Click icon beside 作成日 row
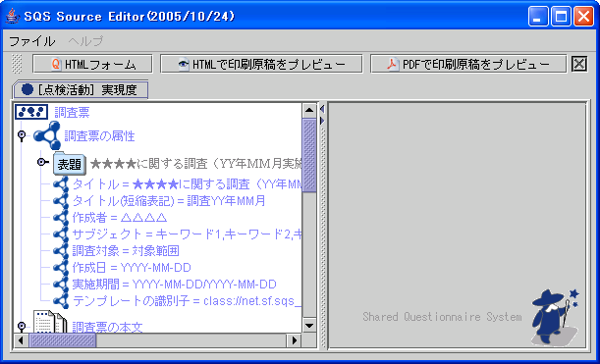Screen dimensions: 600x364 pyautogui.click(x=61, y=268)
